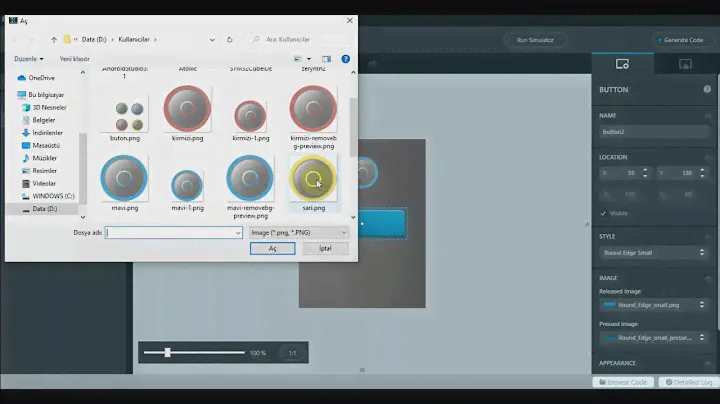Click the refresh icon beside the address bar

point(230,39)
